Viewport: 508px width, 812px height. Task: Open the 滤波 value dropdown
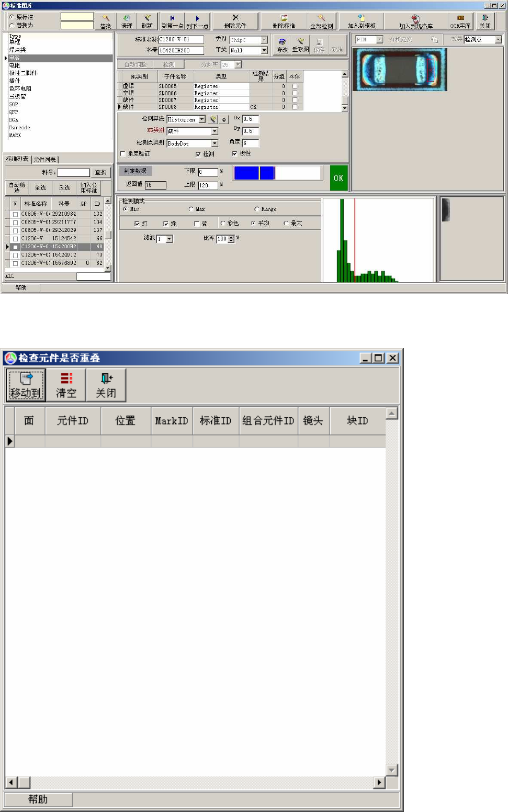point(169,239)
